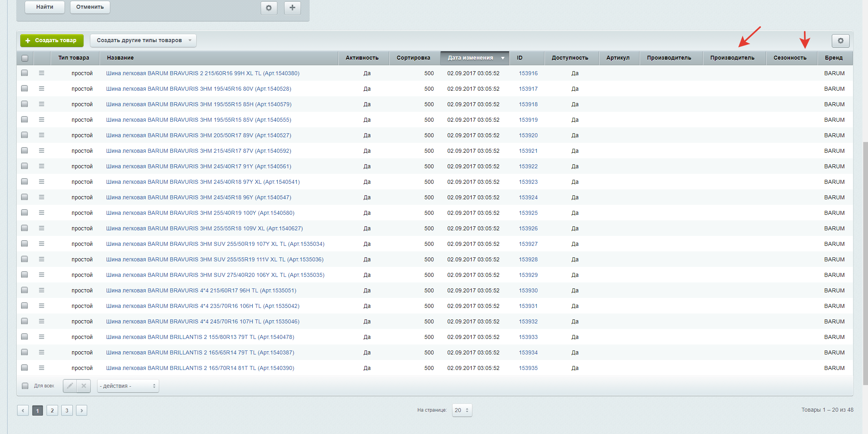Screen dimensions: 868x434
Task: Open row menu for product 153924
Action: [41, 197]
